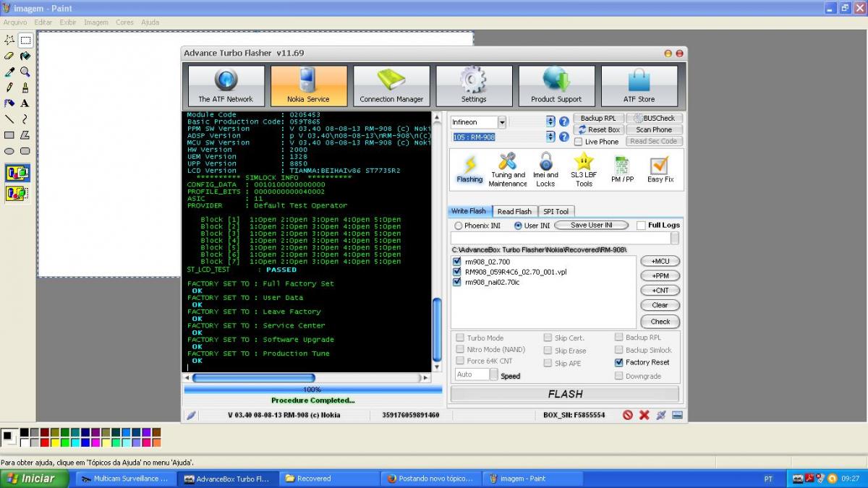Toggle the Downgrade checkbox
Image resolution: width=868 pixels, height=488 pixels.
[x=618, y=376]
